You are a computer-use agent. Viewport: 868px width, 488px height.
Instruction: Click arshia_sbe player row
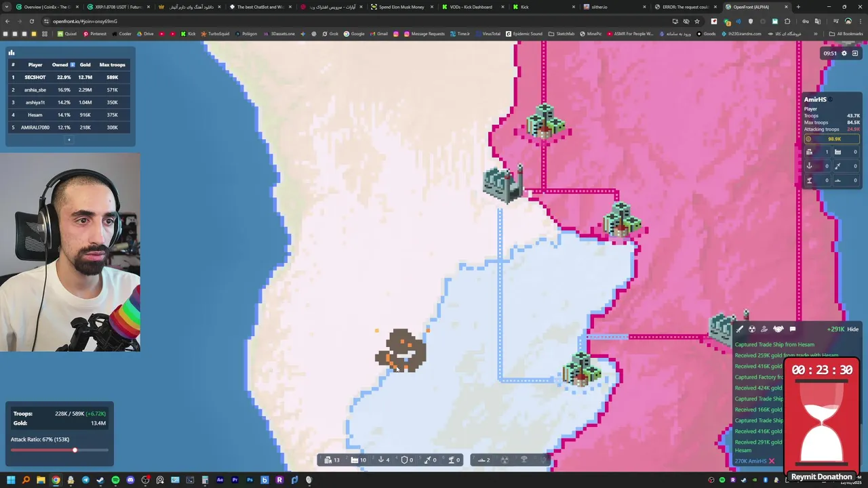click(x=68, y=89)
